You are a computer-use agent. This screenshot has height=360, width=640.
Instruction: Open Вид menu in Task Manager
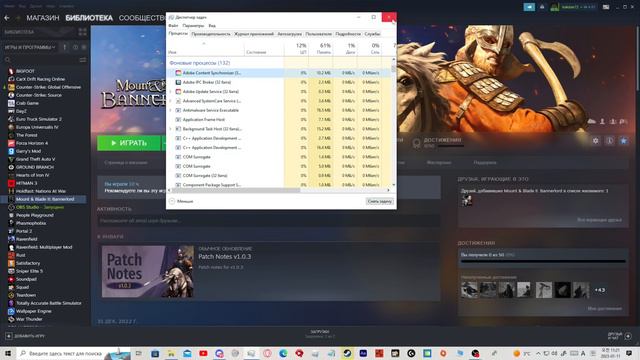(212, 26)
